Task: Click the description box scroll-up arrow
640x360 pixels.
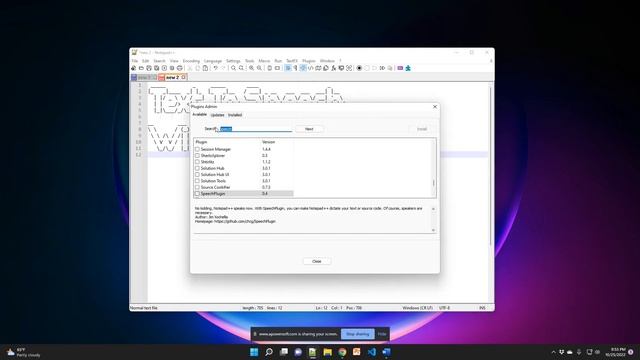Action: tap(433, 209)
